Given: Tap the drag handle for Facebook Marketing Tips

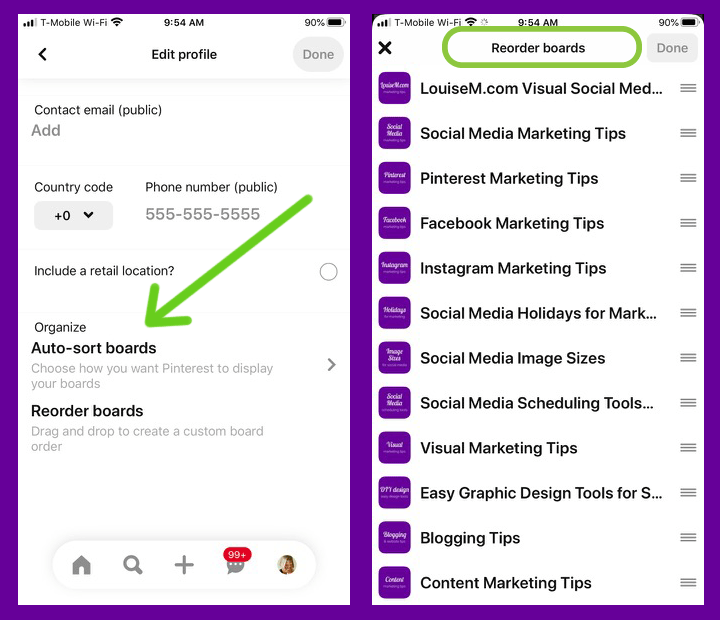Looking at the screenshot, I should [688, 223].
